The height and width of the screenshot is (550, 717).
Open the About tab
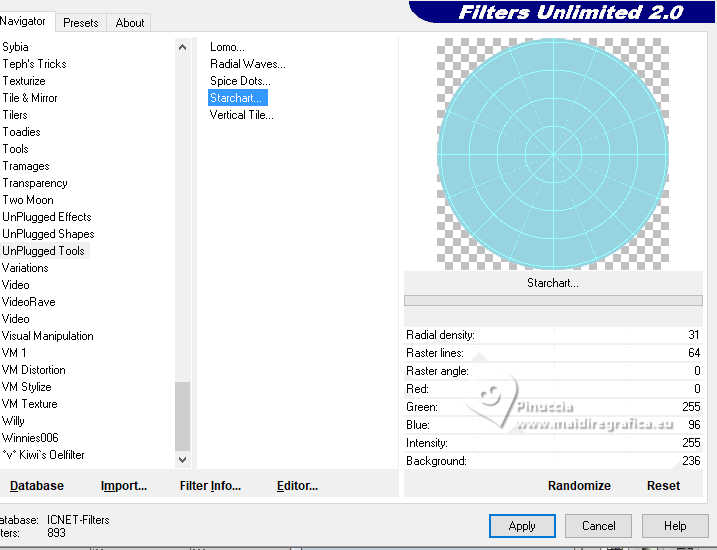pyautogui.click(x=129, y=22)
